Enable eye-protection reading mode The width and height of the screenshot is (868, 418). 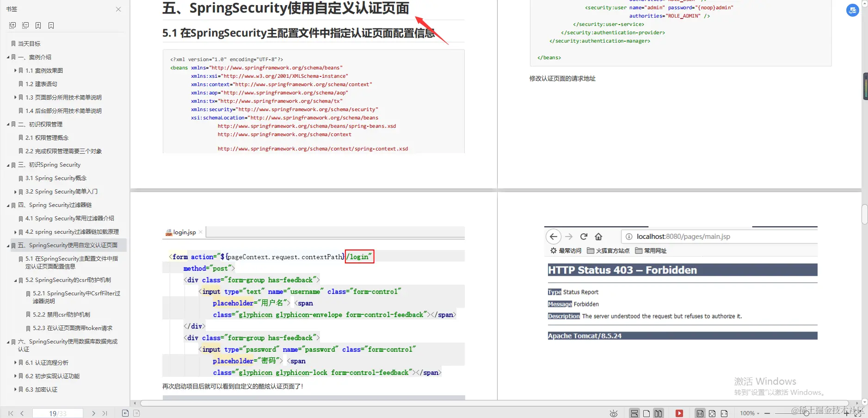click(614, 412)
